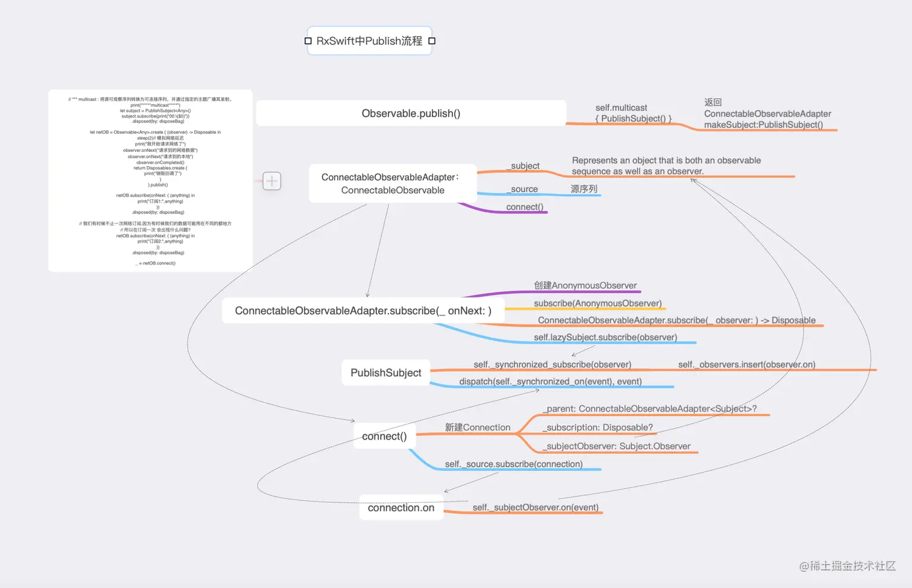Select the root node RxSwift中Publish流程

click(x=370, y=41)
